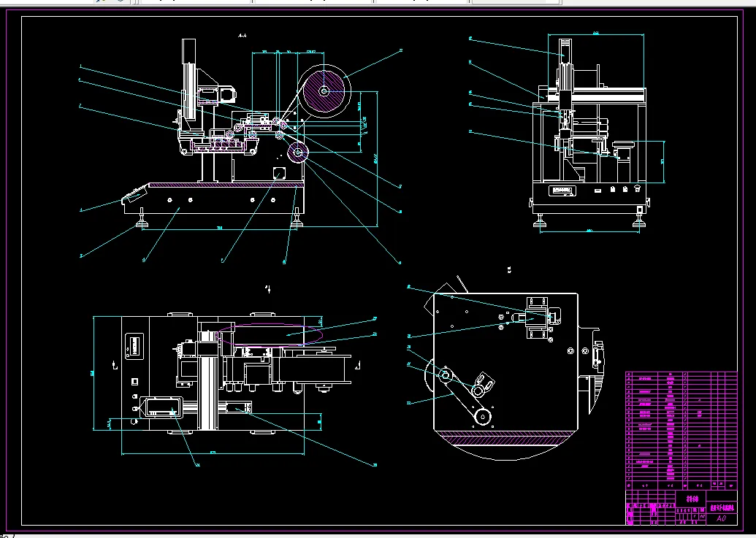
Task: Select the magenta ellipse in the plan view
Action: pos(270,334)
